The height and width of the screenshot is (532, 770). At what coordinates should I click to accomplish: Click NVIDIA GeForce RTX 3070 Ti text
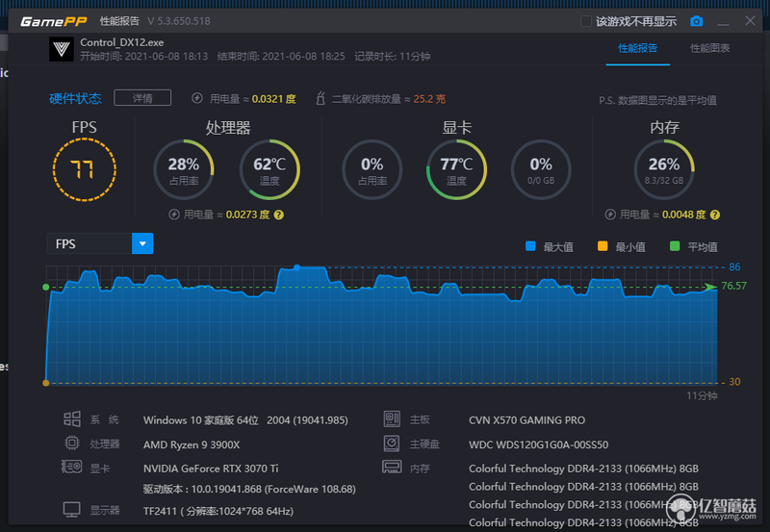tap(211, 469)
